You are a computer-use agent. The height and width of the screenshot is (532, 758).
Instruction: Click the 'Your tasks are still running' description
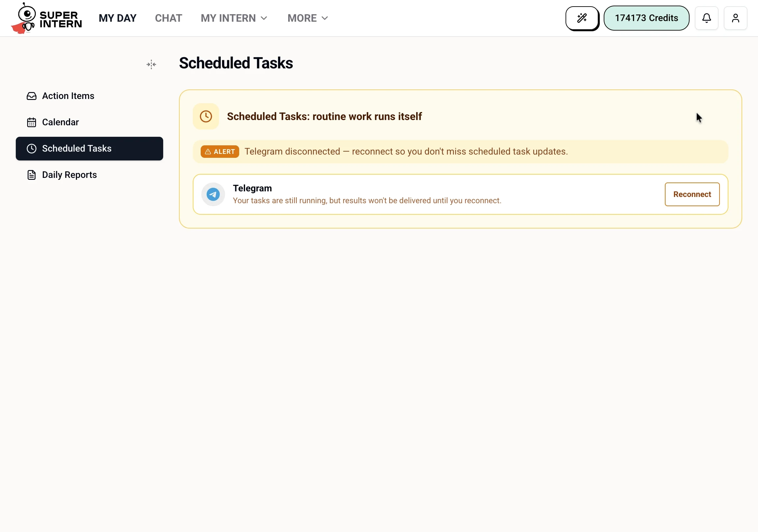pyautogui.click(x=367, y=201)
